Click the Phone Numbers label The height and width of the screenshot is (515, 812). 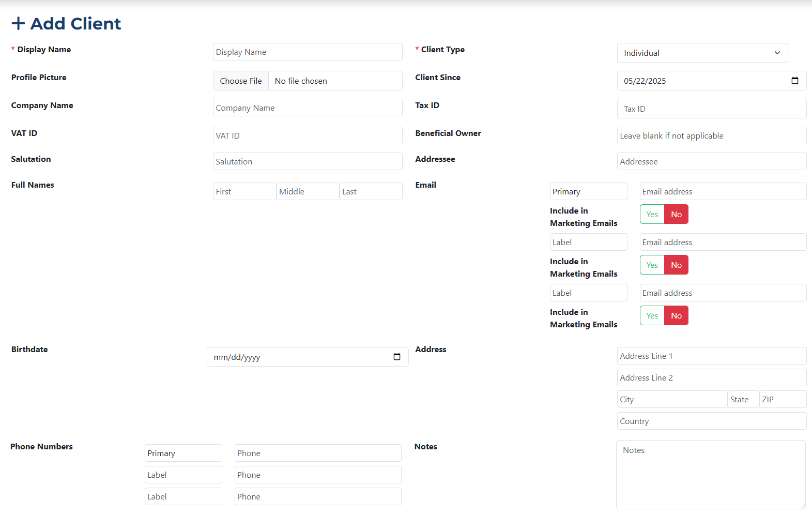tap(41, 447)
